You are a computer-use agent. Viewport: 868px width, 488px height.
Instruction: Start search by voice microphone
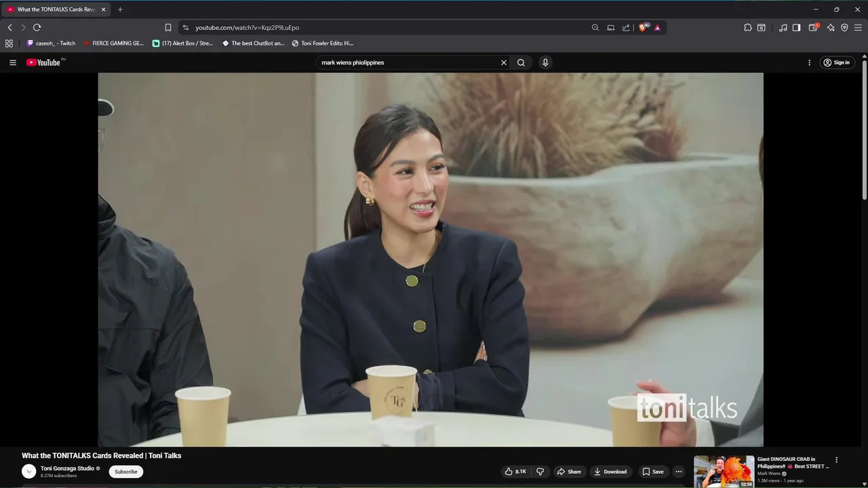point(545,62)
